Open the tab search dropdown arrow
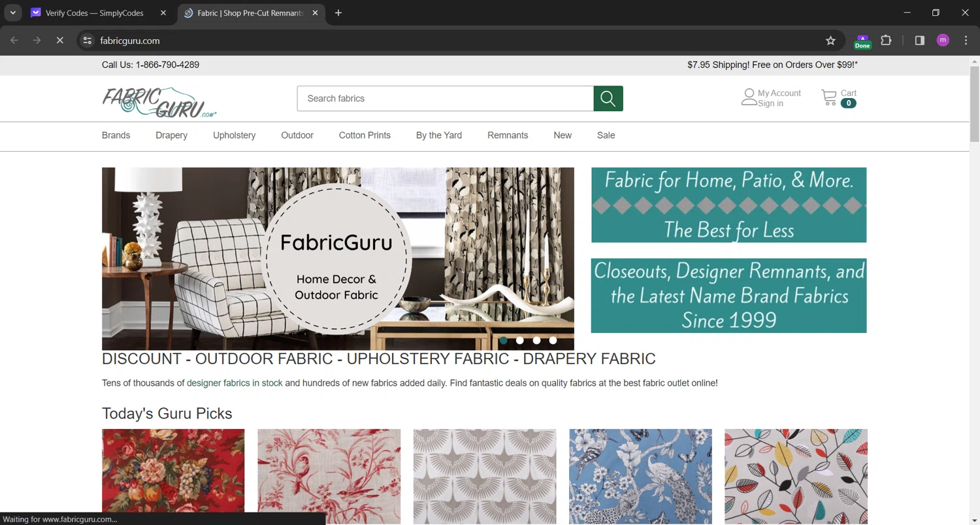This screenshot has height=525, width=980. pos(12,13)
